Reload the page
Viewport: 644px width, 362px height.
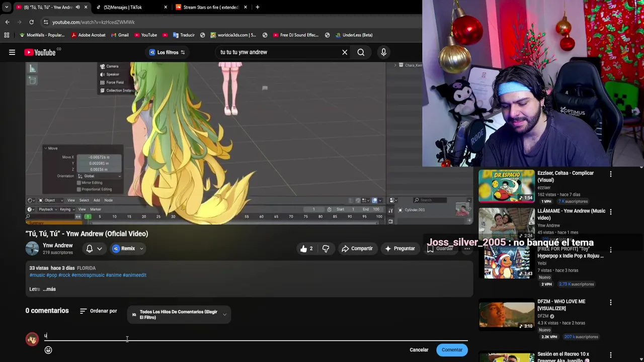point(31,22)
